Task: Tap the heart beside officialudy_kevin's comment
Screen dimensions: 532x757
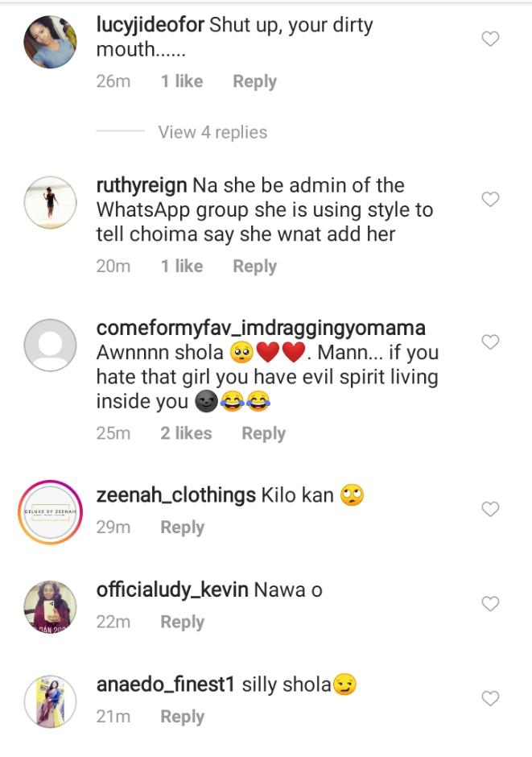Action: tap(490, 603)
